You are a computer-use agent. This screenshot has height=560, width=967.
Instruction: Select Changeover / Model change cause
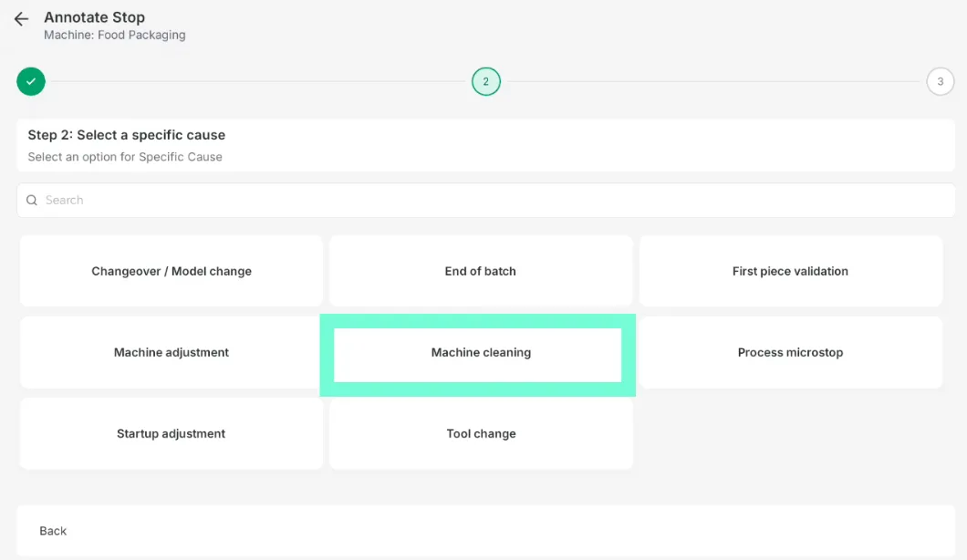click(x=172, y=272)
